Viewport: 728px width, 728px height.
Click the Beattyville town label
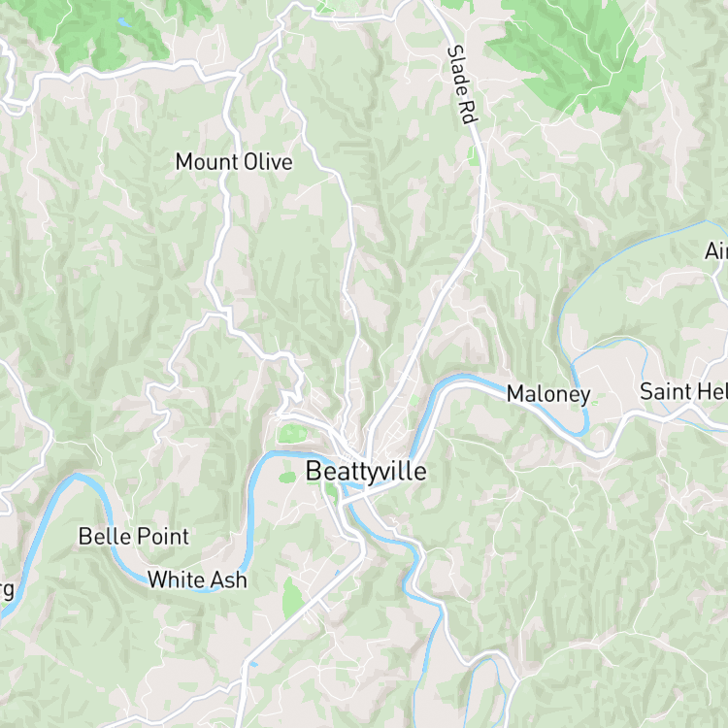[x=366, y=472]
